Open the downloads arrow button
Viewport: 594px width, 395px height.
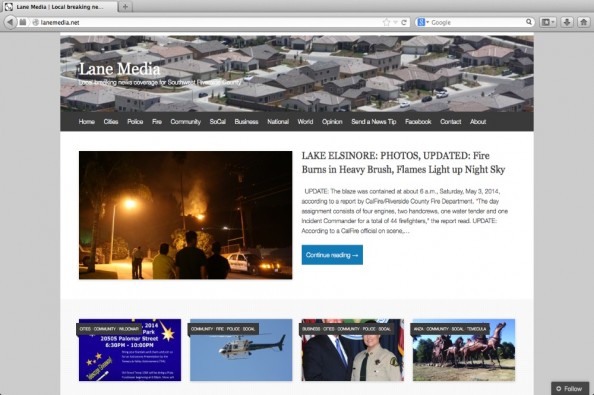point(567,22)
